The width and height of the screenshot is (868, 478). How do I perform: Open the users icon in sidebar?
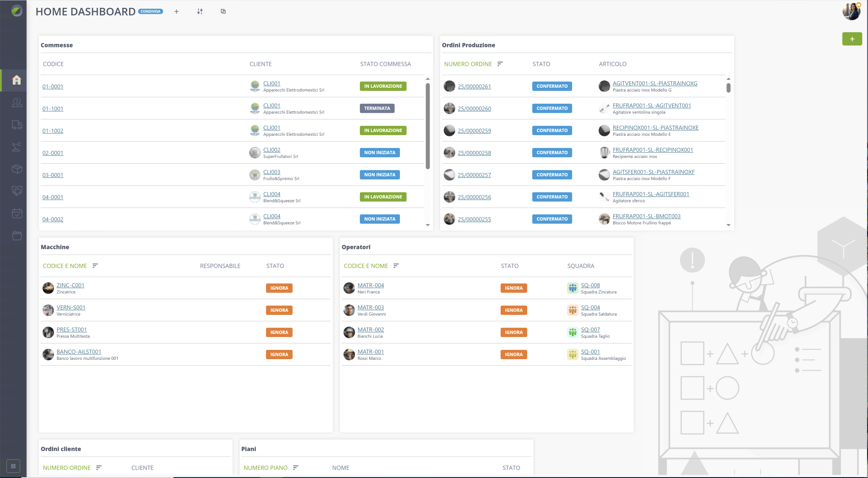[x=16, y=102]
